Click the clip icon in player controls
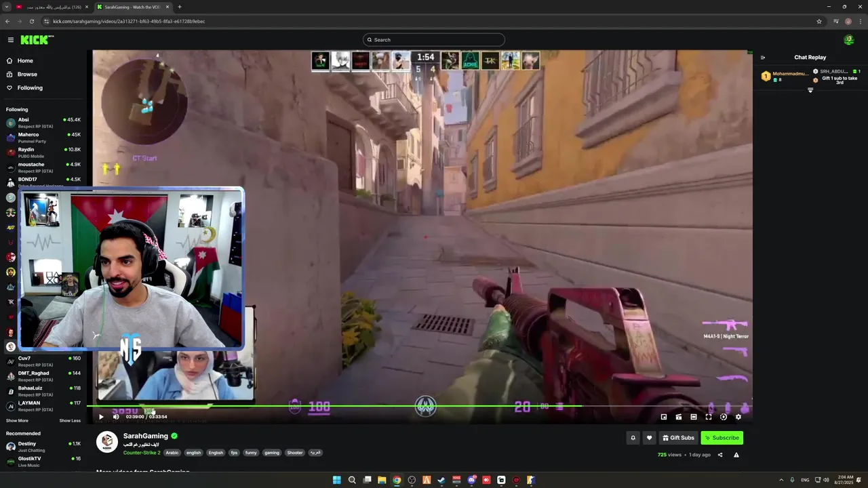868x488 pixels. 679,417
